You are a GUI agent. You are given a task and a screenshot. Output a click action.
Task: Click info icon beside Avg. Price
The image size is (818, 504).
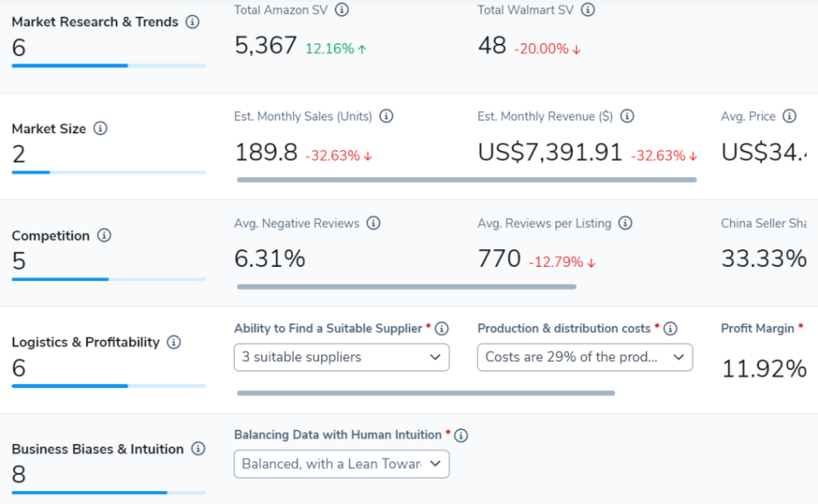click(789, 117)
